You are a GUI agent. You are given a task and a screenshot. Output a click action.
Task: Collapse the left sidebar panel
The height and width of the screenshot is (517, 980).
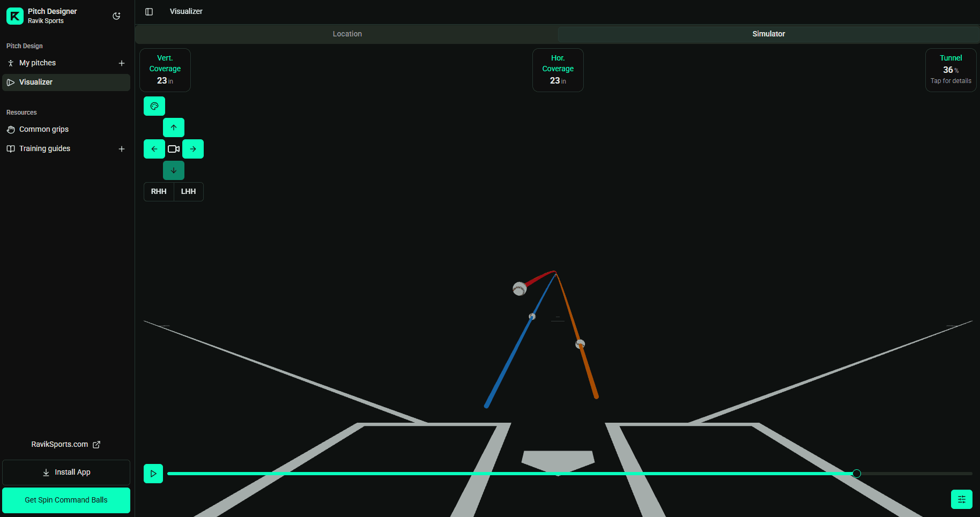[x=149, y=11]
